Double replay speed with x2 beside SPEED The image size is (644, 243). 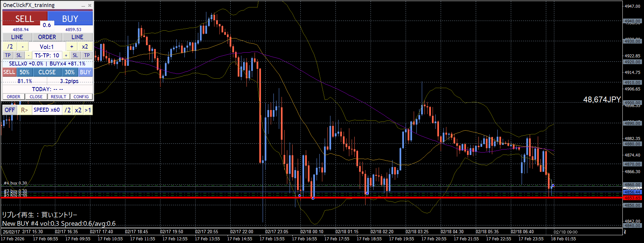(x=78, y=110)
